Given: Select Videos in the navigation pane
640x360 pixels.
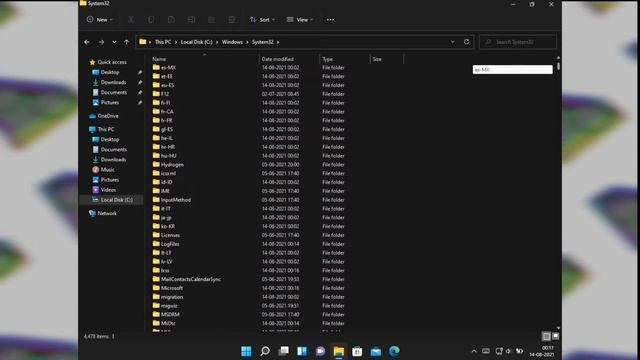Looking at the screenshot, I should coord(108,190).
